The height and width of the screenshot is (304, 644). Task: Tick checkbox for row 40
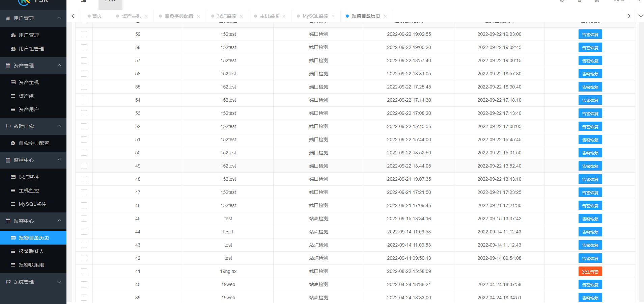(84, 284)
